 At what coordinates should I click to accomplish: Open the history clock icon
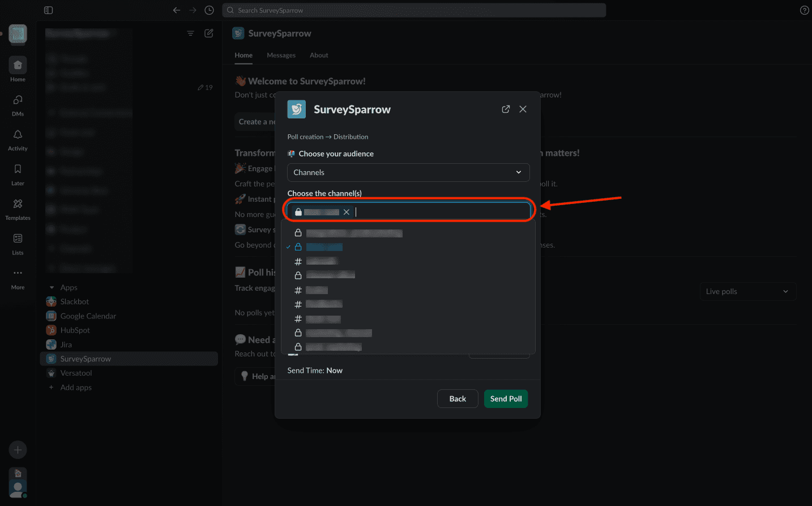coord(209,10)
